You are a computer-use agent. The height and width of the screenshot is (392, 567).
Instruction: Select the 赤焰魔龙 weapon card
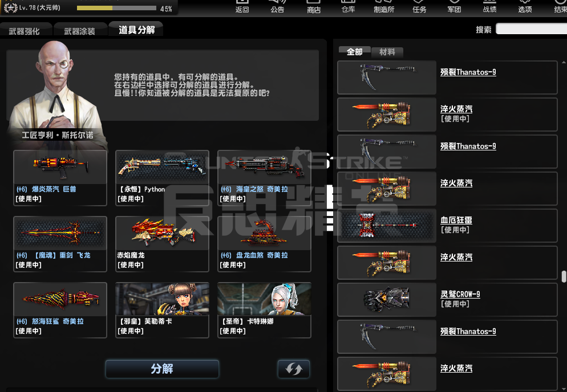162,244
